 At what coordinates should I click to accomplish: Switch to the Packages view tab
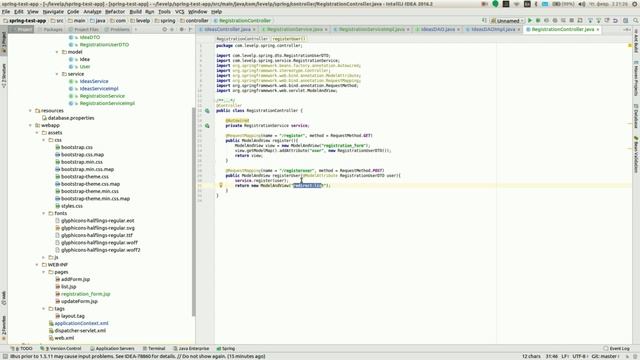click(51, 29)
